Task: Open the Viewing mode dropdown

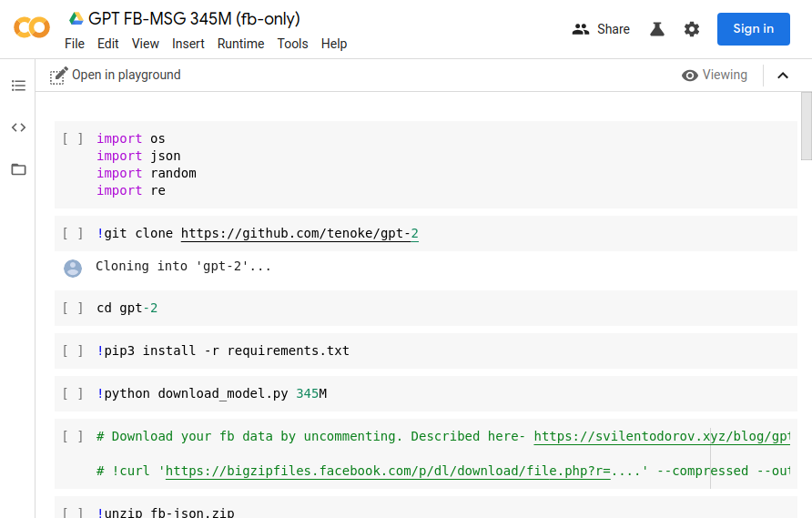Action: [x=715, y=76]
